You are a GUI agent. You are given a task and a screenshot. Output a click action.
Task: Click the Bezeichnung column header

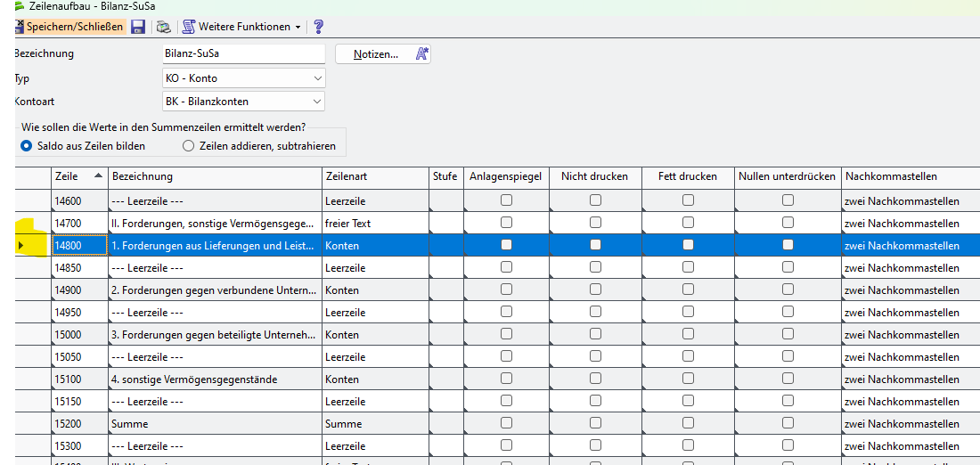(x=214, y=176)
